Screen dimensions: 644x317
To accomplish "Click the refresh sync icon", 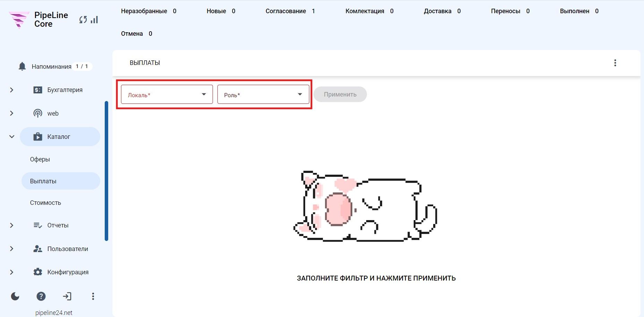I will (x=83, y=20).
